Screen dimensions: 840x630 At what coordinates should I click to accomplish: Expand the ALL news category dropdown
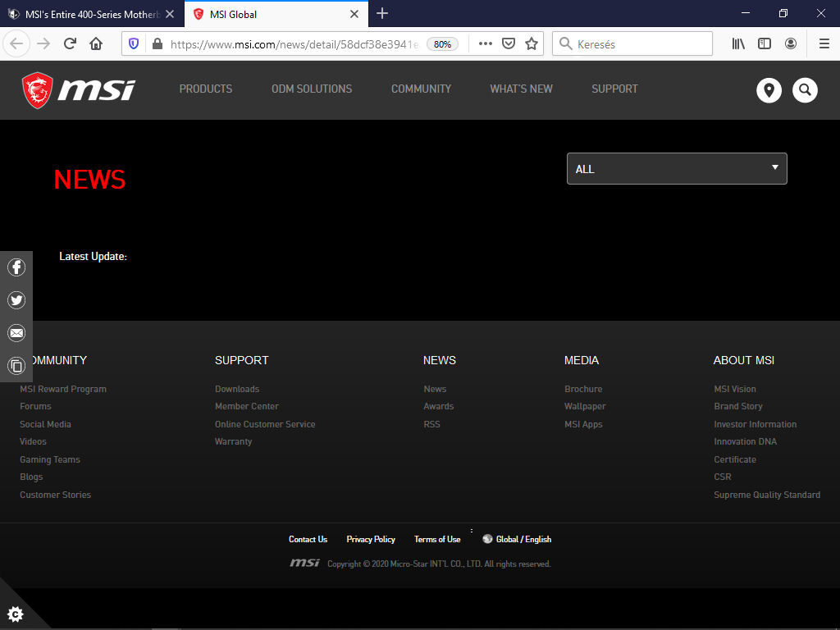click(677, 169)
